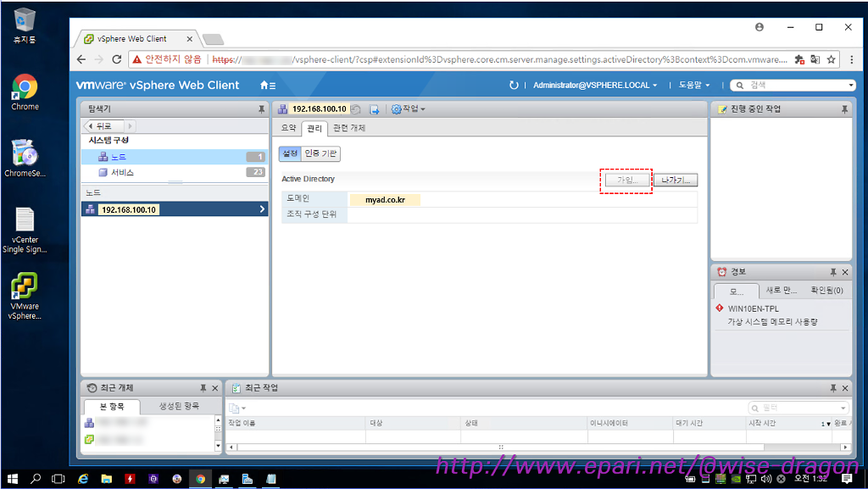Switch to manage (관리) tab

click(x=314, y=128)
